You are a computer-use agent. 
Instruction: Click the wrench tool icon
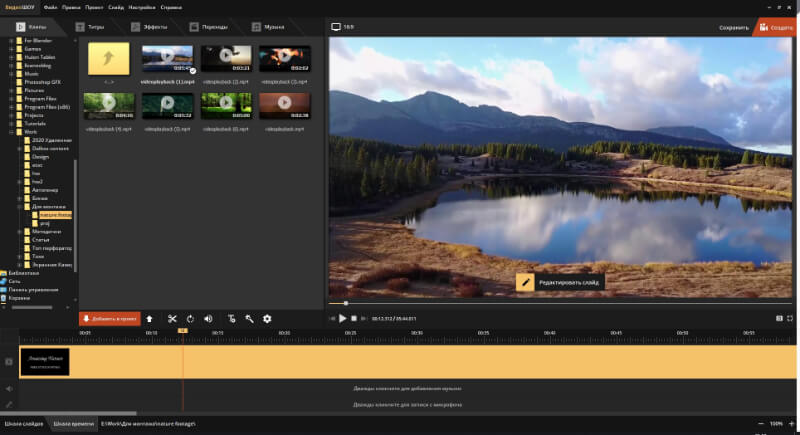[248, 319]
